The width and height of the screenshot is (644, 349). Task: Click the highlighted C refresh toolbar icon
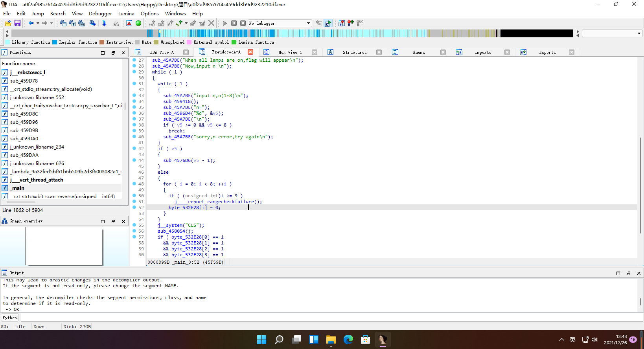click(x=328, y=23)
